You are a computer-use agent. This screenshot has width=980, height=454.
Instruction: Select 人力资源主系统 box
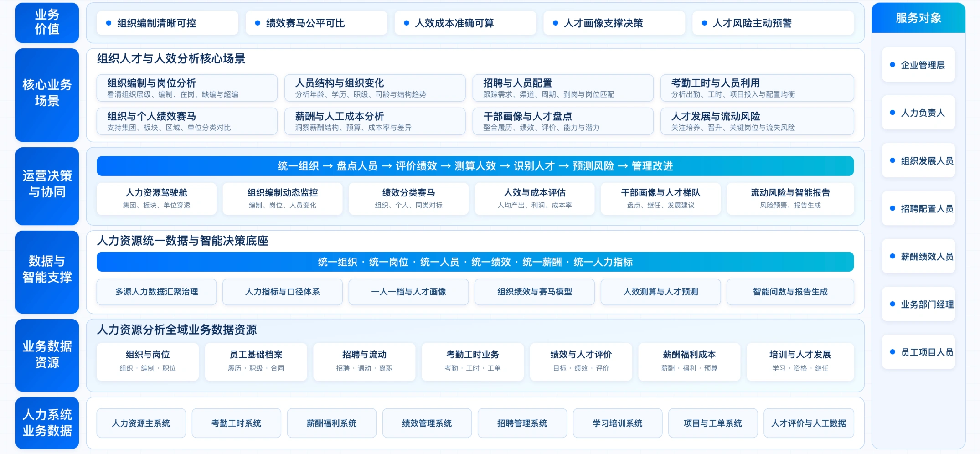(141, 423)
